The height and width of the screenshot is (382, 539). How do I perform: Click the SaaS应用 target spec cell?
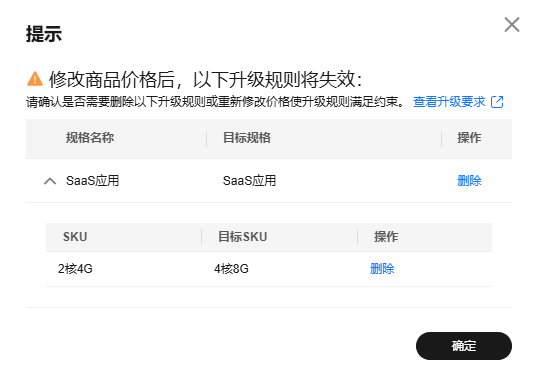pyautogui.click(x=249, y=181)
